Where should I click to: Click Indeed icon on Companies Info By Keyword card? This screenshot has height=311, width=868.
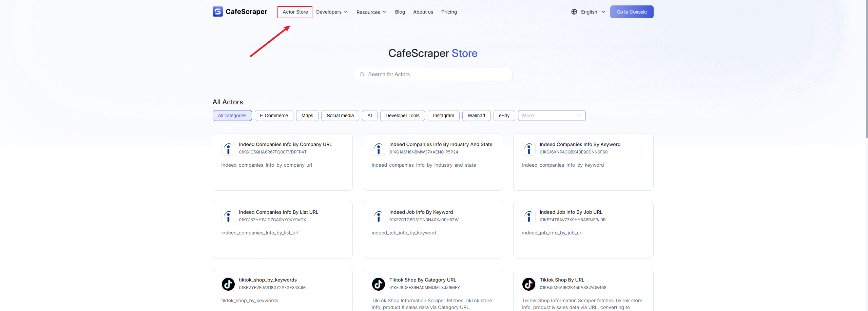click(529, 148)
